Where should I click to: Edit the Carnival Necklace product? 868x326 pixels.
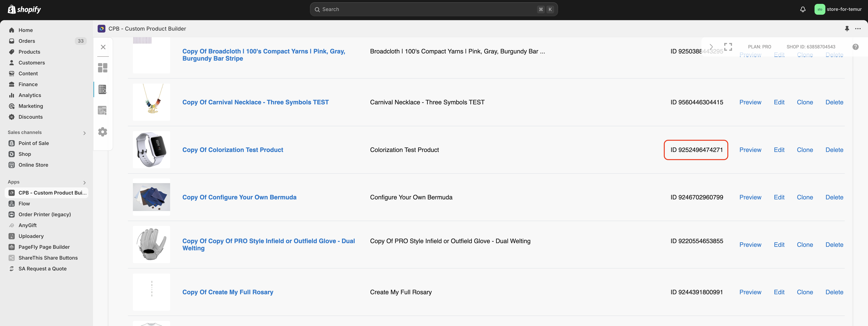[779, 102]
